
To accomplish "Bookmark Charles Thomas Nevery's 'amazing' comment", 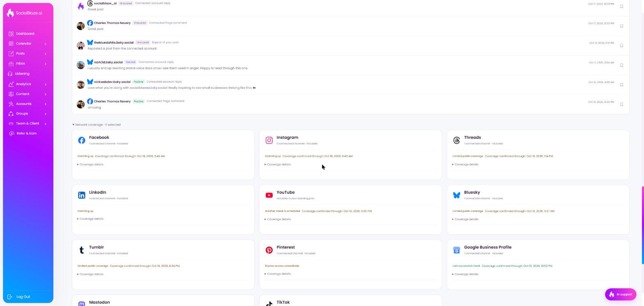I will tap(621, 104).
